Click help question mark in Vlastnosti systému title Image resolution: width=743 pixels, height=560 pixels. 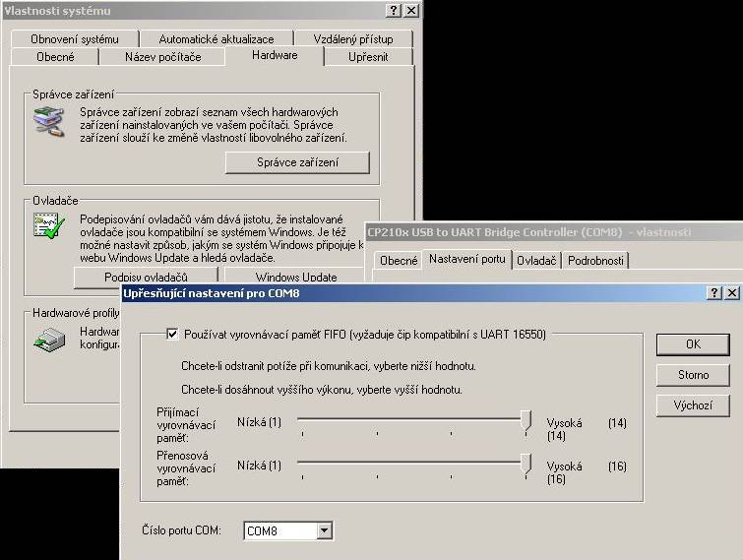pos(394,10)
